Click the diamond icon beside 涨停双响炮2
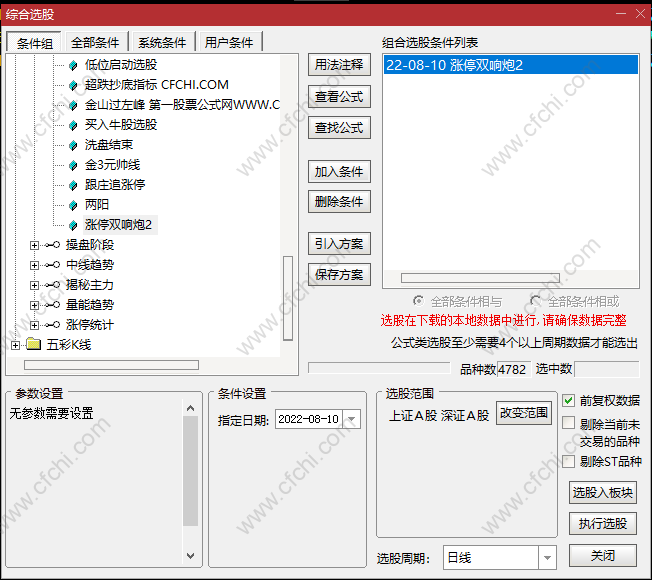 pos(73,225)
